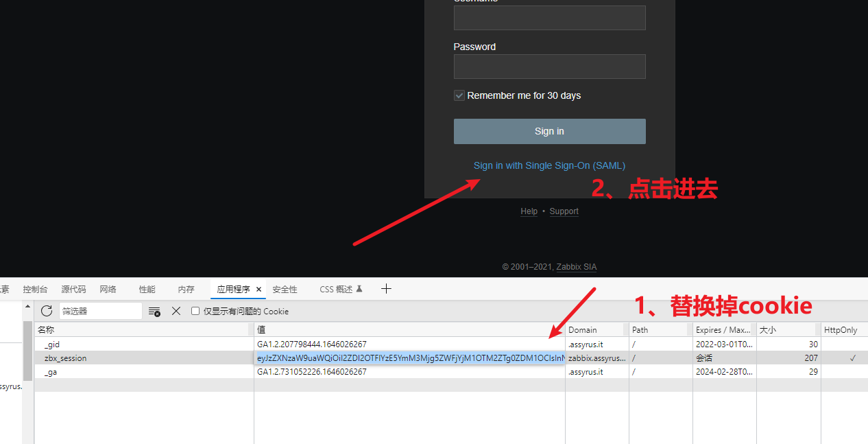The height and width of the screenshot is (444, 868).
Task: Open the 控制台 tab
Action: [36, 290]
